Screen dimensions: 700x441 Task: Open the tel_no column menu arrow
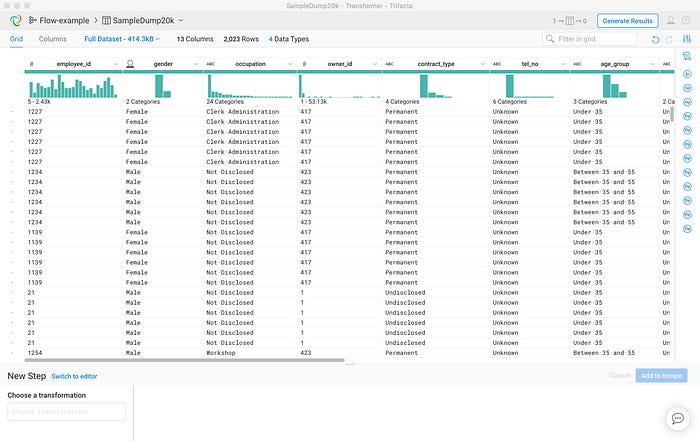pyautogui.click(x=563, y=64)
